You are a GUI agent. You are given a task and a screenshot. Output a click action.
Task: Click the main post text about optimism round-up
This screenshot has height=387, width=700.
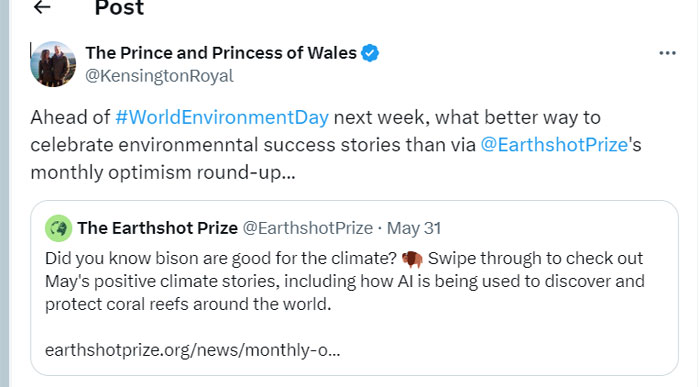point(336,145)
